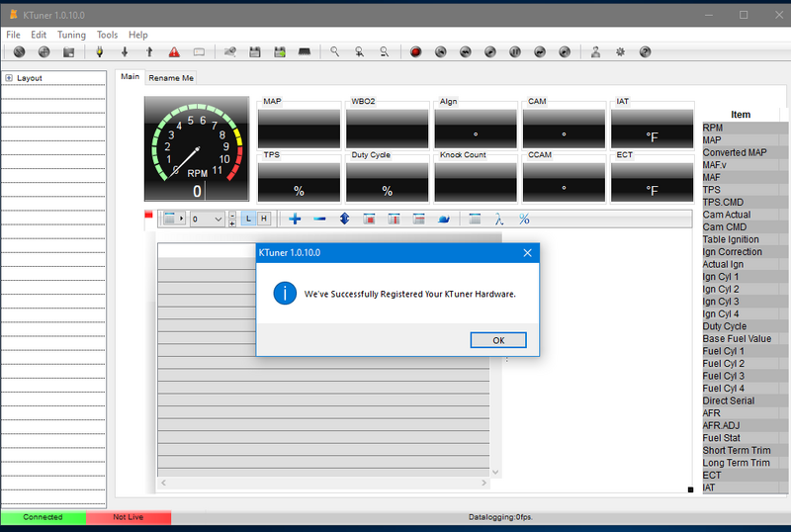Click OK in the registration dialog
The height and width of the screenshot is (532, 791).
[498, 339]
